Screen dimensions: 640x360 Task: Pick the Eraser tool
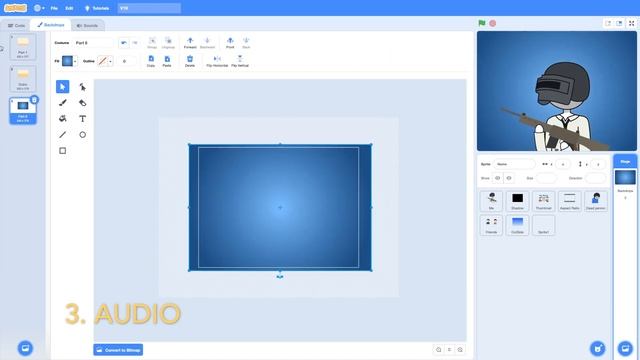(x=82, y=103)
